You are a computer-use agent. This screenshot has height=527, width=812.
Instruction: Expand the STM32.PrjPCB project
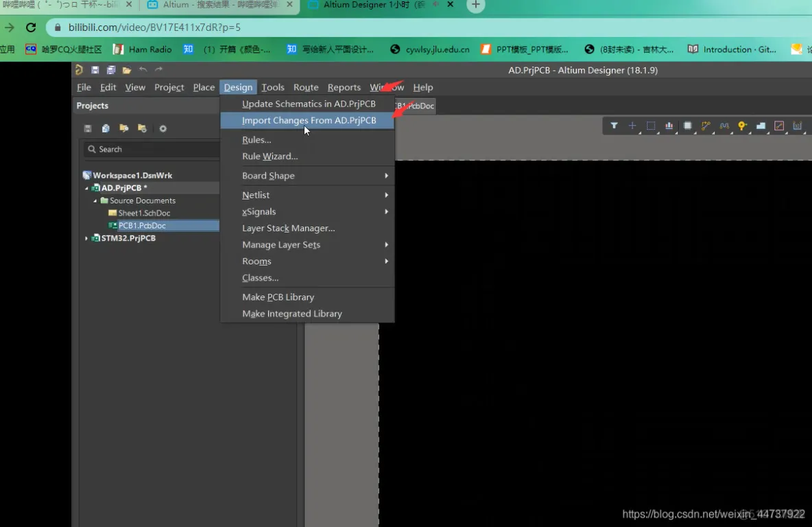pyautogui.click(x=86, y=238)
